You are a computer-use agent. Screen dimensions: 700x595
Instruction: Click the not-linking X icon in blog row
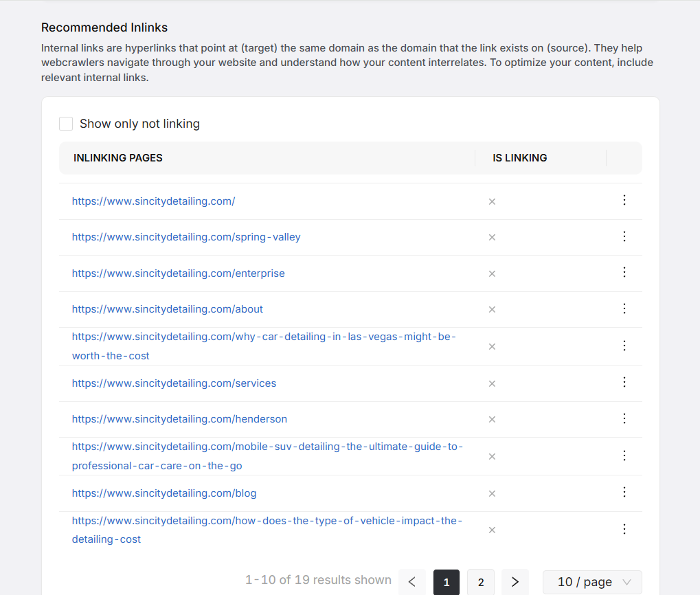pyautogui.click(x=492, y=493)
